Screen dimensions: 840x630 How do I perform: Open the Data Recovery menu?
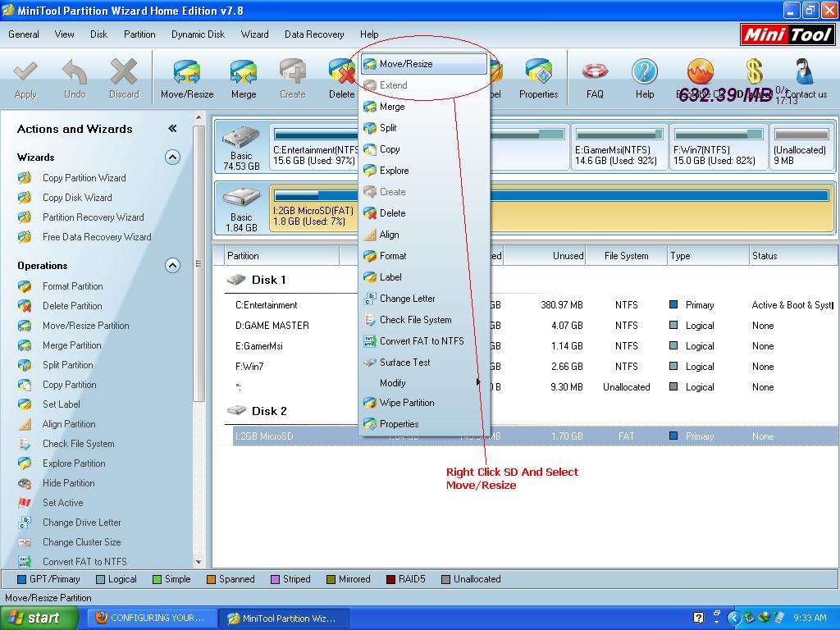[314, 34]
